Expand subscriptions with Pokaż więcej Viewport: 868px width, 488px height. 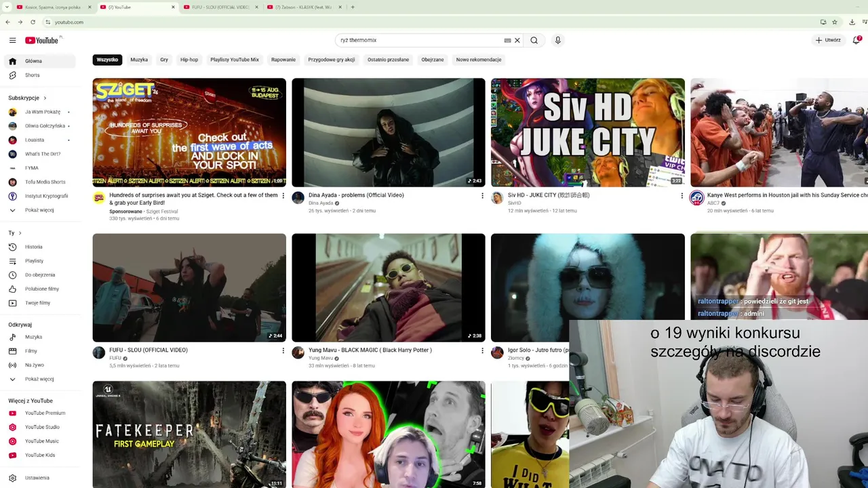pos(41,210)
